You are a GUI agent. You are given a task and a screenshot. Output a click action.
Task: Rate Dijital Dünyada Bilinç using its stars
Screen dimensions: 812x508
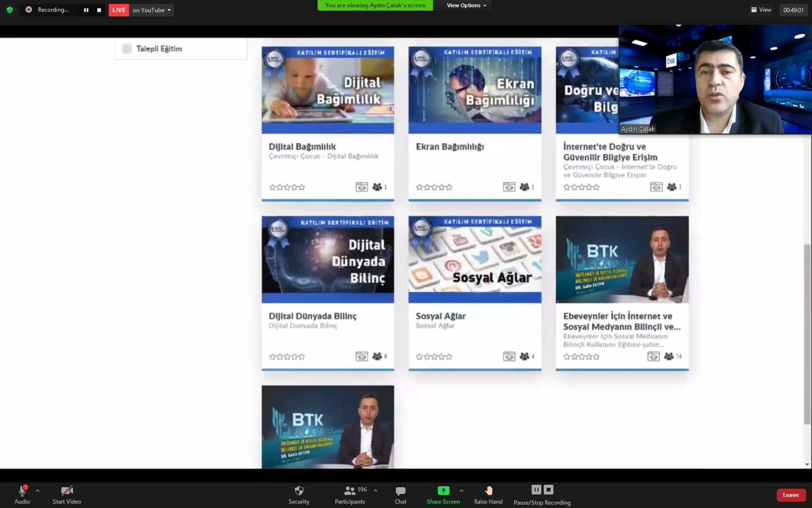[x=287, y=357]
